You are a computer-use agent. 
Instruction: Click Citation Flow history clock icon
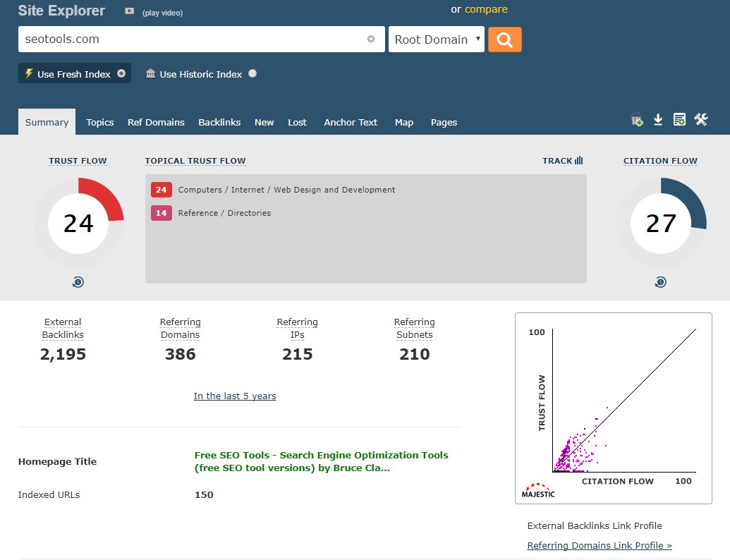(660, 282)
